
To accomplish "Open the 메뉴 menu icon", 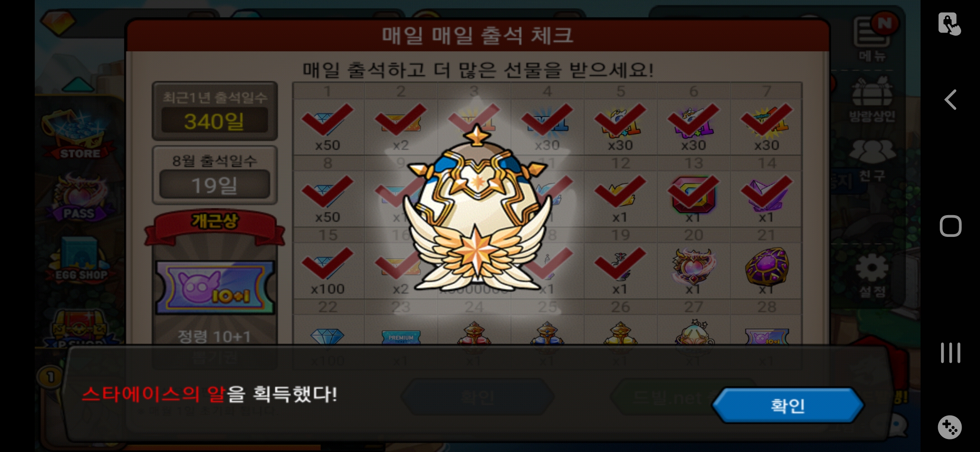I will click(873, 38).
